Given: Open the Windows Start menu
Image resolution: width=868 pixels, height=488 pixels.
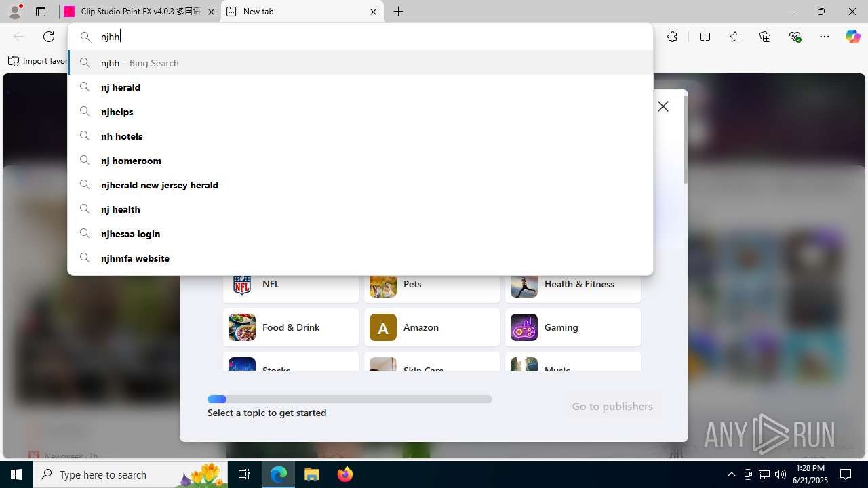Looking at the screenshot, I should (16, 474).
